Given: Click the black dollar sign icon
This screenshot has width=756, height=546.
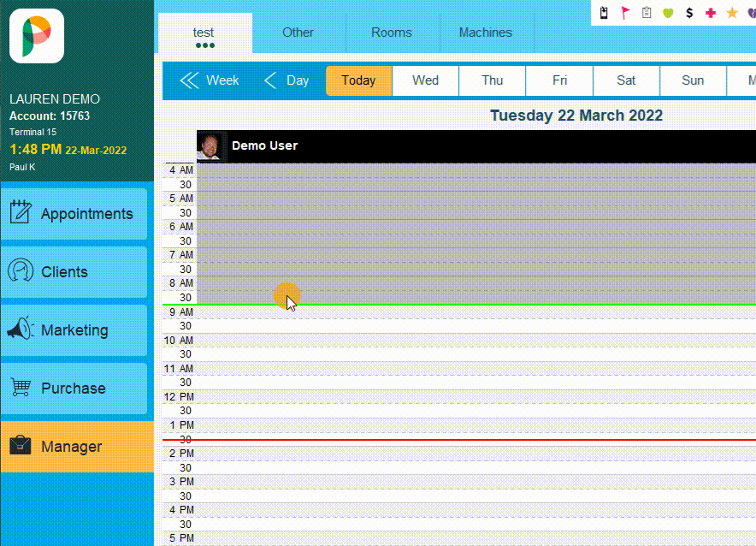Looking at the screenshot, I should (x=689, y=13).
